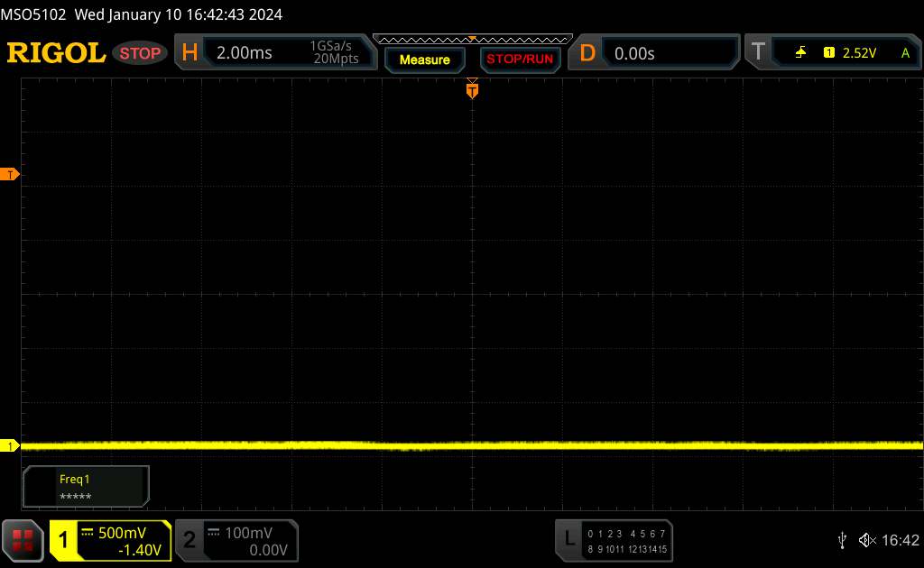
Task: Click the USB connection icon
Action: pyautogui.click(x=842, y=540)
